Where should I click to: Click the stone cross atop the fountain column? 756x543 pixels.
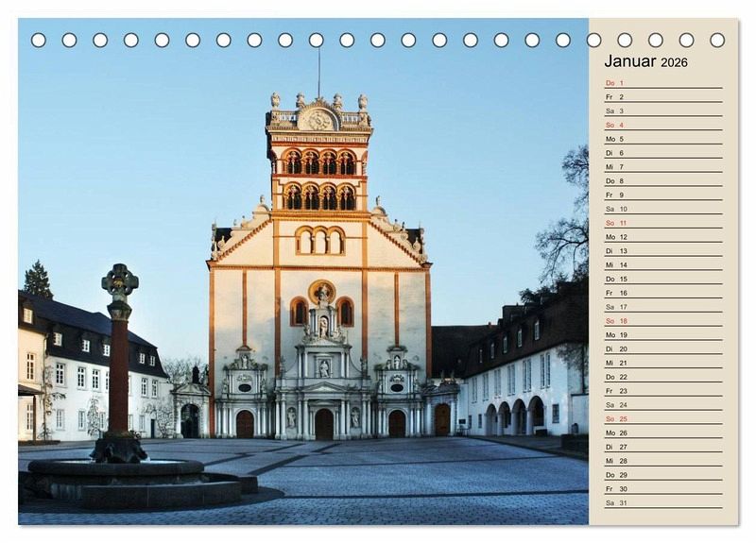[120, 281]
